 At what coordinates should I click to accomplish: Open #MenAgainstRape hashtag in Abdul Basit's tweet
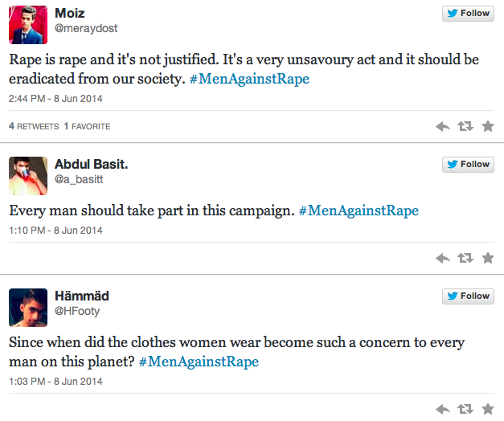(x=359, y=210)
